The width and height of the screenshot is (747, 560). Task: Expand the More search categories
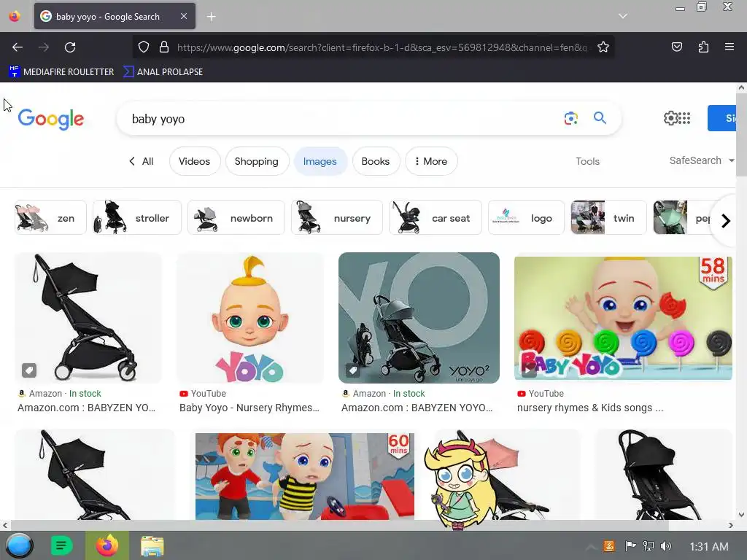click(x=431, y=161)
